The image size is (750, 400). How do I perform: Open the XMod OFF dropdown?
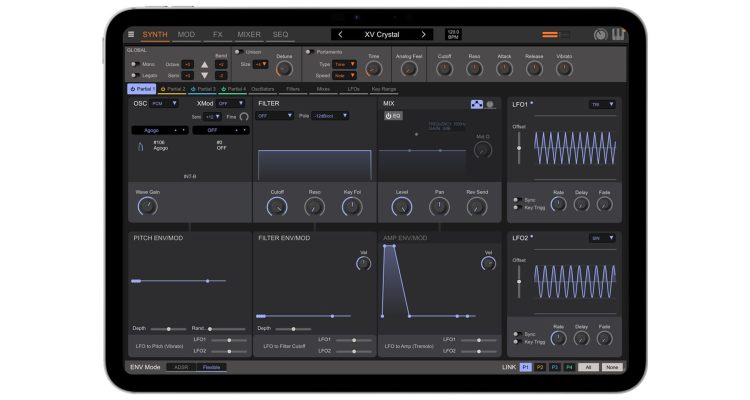click(x=230, y=103)
